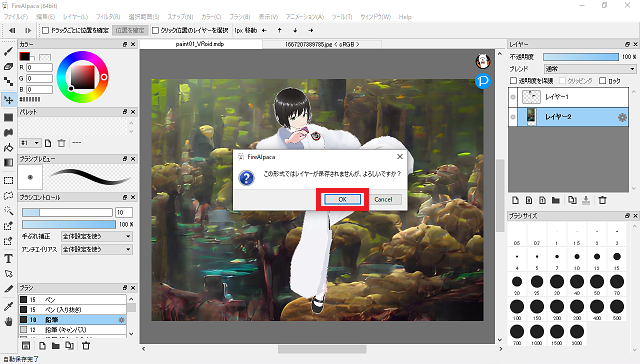Close the FireAlpaca dialog with X
Screen dimensions: 640x364
pos(400,156)
